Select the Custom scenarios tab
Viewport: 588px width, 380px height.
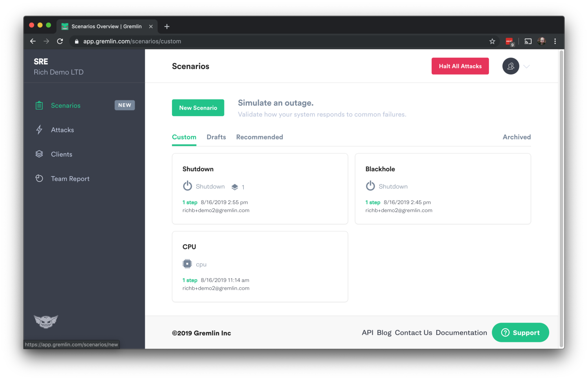pos(184,137)
